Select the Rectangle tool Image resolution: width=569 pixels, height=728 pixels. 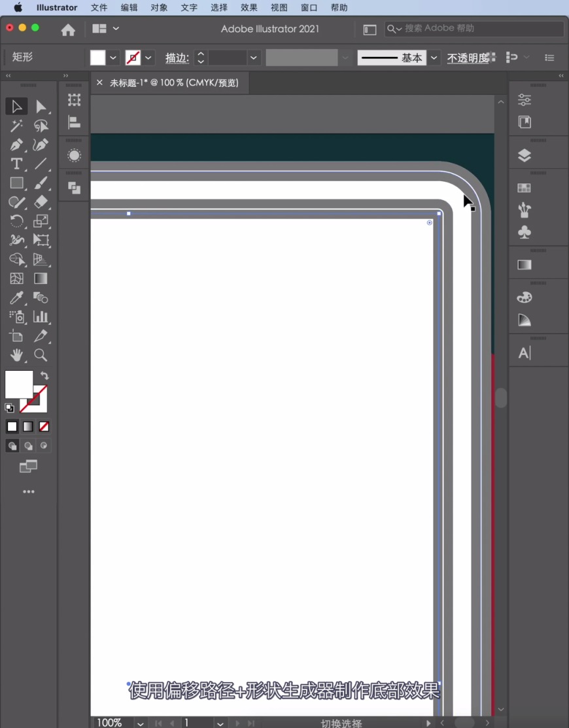[17, 183]
